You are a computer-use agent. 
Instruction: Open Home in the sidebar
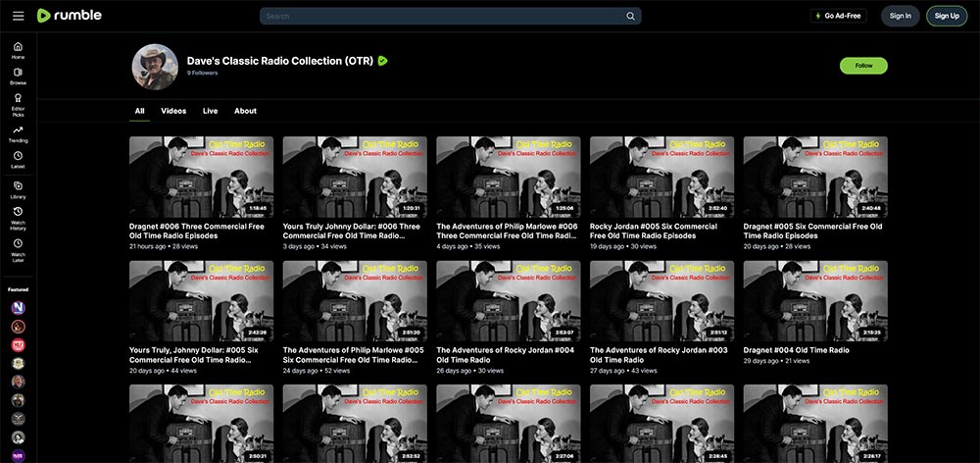pyautogui.click(x=18, y=50)
